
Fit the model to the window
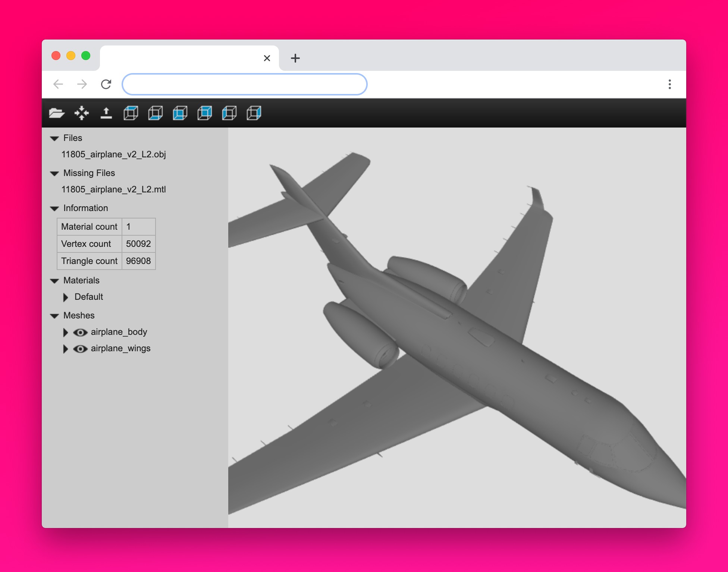click(81, 113)
